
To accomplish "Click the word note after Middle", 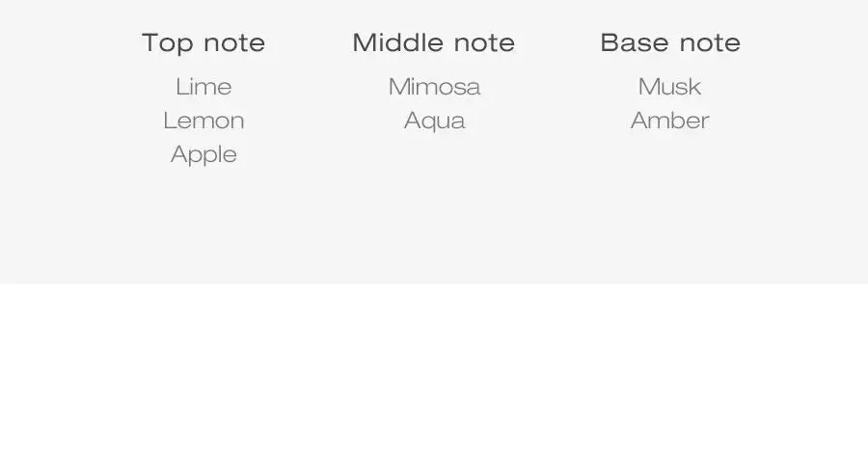I will (485, 43).
